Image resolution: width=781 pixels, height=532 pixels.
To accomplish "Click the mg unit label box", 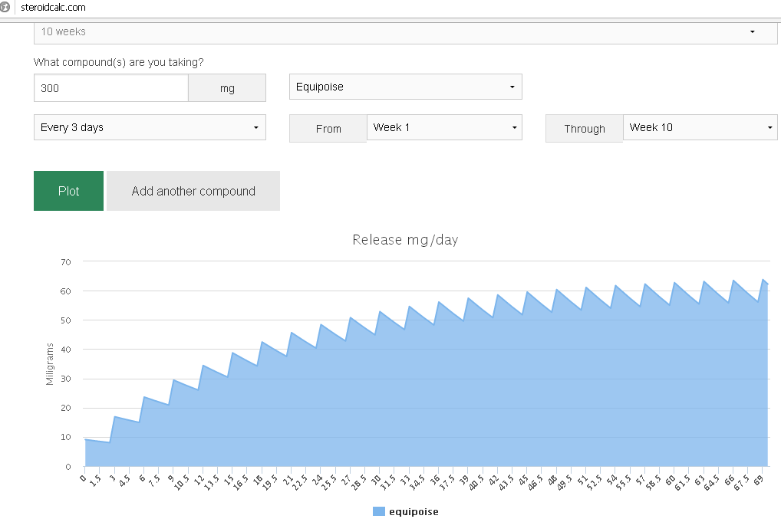I will coord(227,88).
